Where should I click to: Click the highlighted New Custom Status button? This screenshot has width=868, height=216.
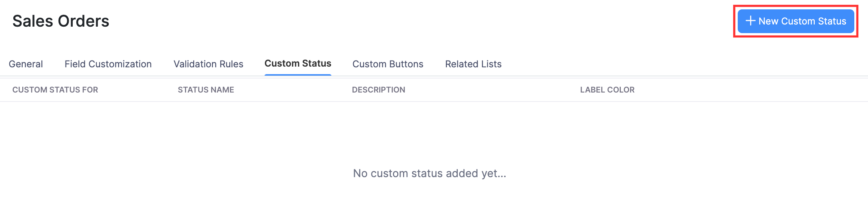point(795,21)
